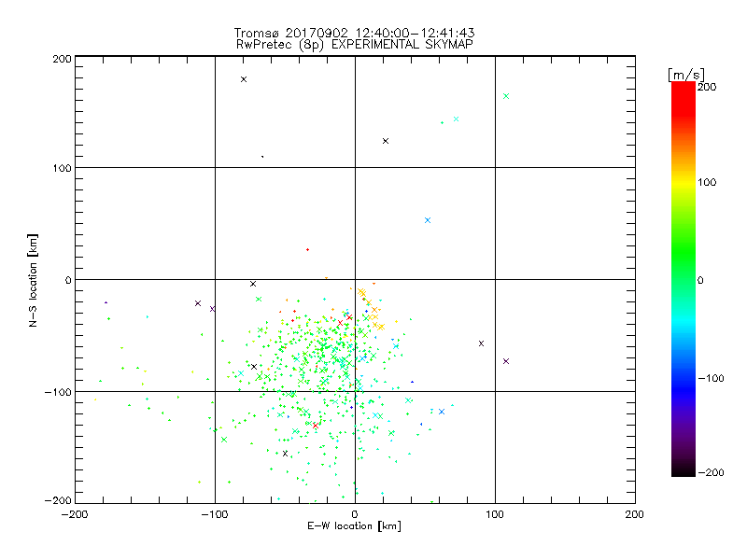Select red X marker near E-W -28, N-S -131

pos(316,426)
